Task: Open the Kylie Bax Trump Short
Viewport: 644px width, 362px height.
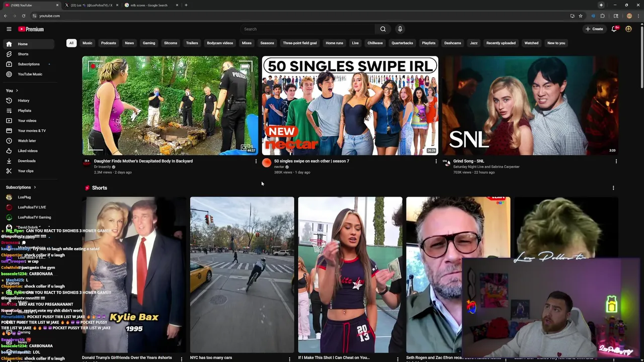Action: [134, 275]
